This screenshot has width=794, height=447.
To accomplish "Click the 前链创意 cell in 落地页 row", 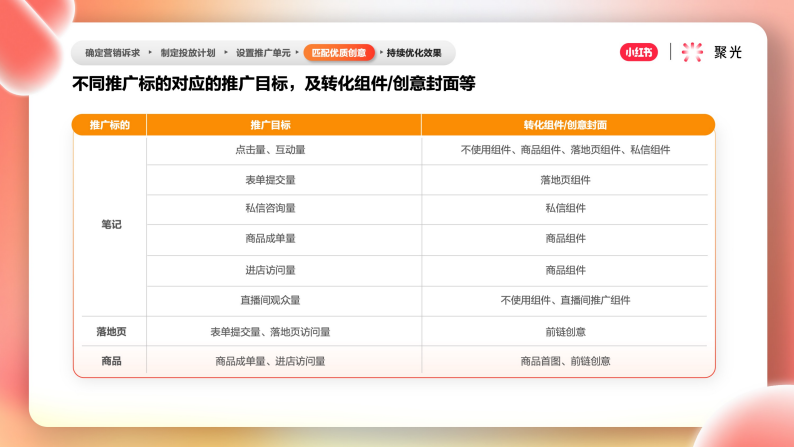I will pos(565,332).
